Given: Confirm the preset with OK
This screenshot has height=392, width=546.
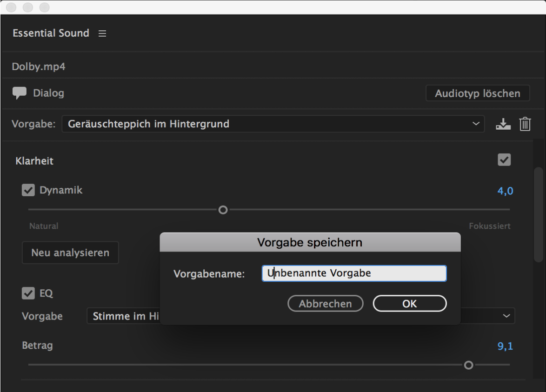Looking at the screenshot, I should pyautogui.click(x=409, y=304).
